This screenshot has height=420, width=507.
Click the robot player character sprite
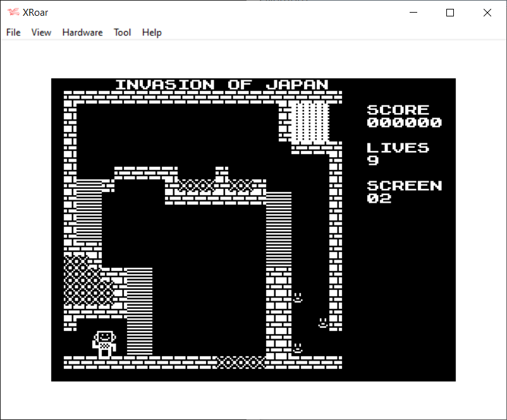pyautogui.click(x=104, y=344)
